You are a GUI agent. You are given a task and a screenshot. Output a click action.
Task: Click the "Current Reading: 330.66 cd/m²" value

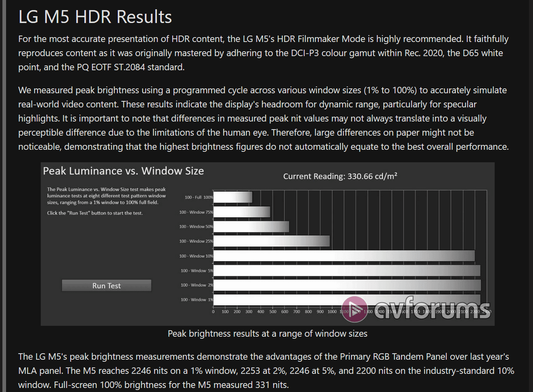(x=340, y=176)
